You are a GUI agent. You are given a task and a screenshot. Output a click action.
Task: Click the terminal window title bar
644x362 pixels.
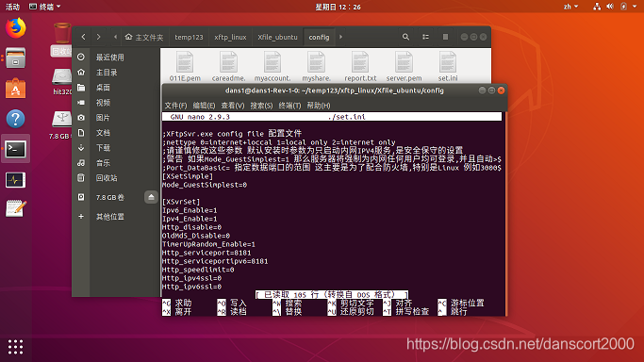pos(335,90)
